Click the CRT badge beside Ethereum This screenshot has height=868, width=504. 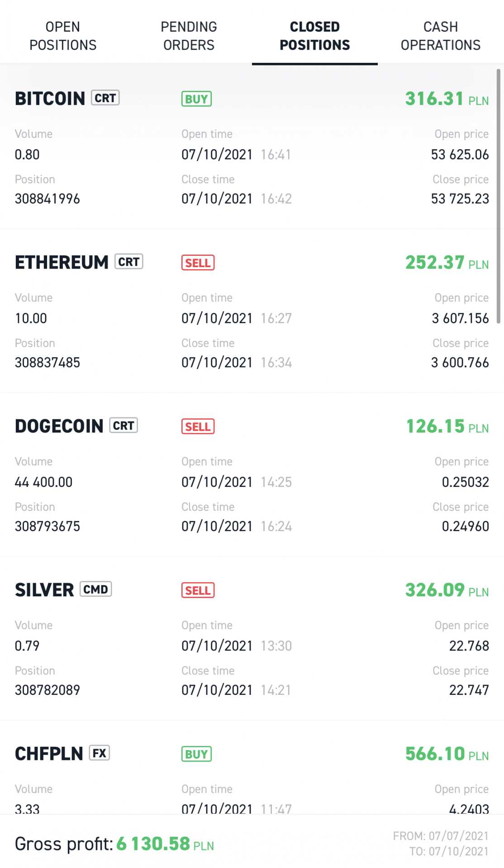click(129, 262)
